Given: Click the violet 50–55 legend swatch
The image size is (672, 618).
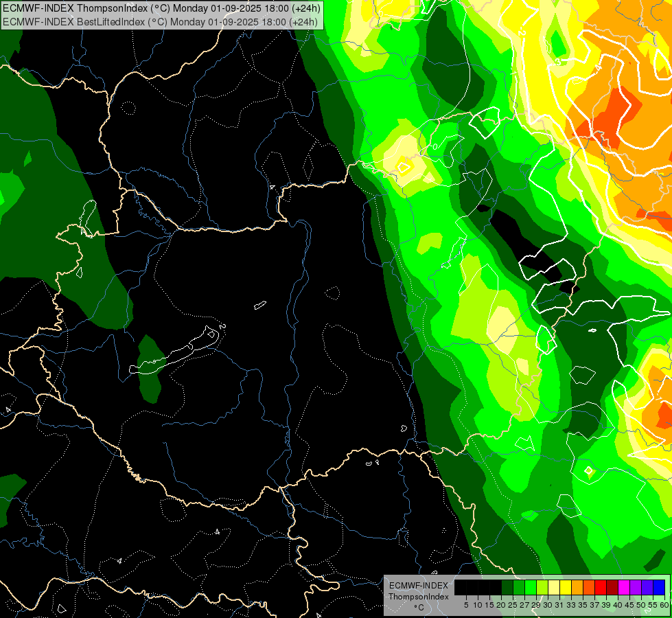Looking at the screenshot, I should click(x=647, y=587).
